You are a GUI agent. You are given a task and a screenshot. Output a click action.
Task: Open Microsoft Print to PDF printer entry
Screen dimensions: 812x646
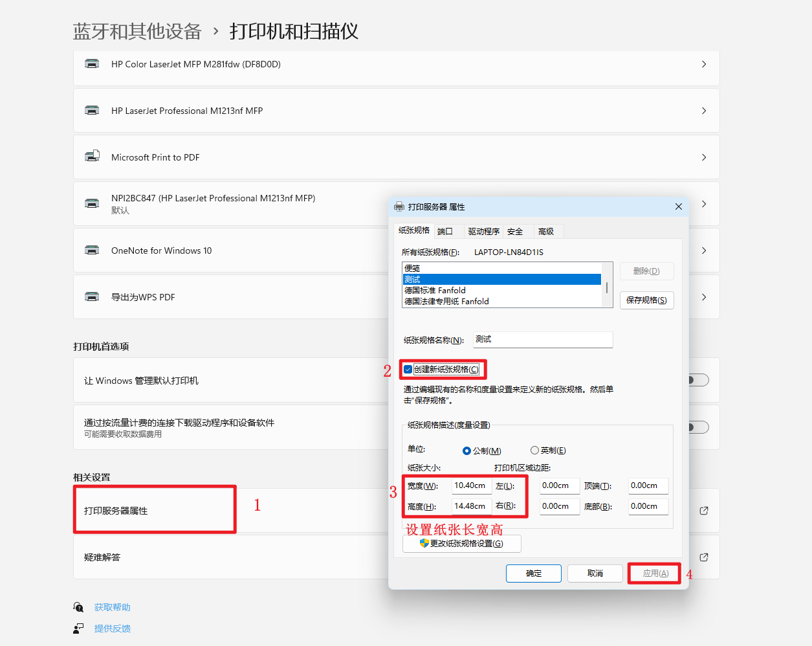pos(397,157)
